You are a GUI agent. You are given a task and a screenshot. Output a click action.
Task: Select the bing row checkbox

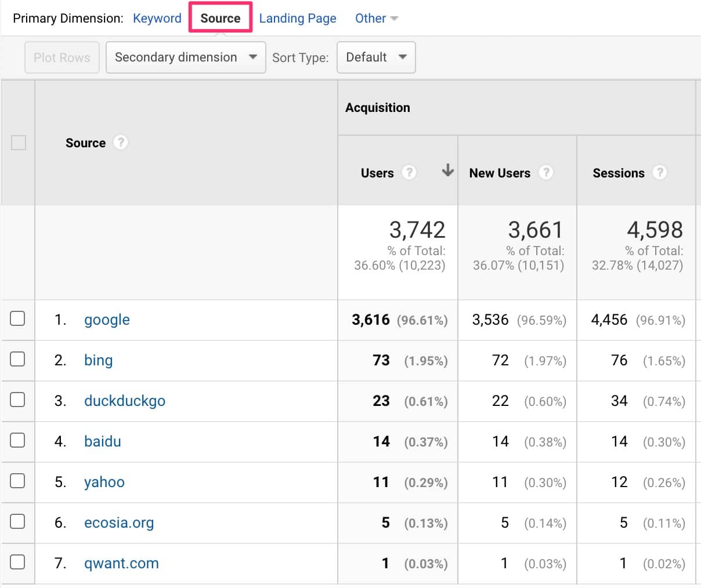click(18, 359)
